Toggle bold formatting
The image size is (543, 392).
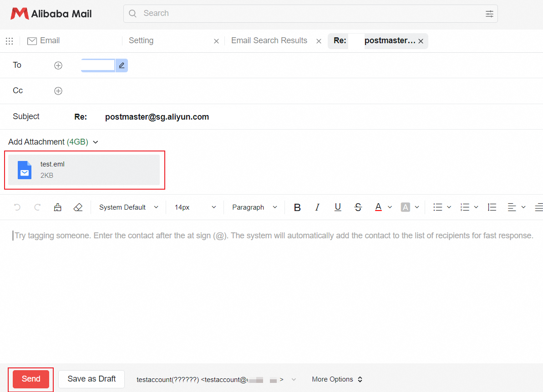297,207
